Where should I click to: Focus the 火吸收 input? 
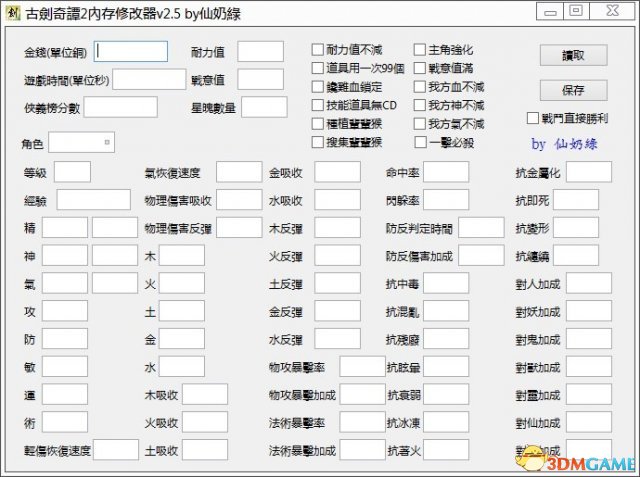[x=204, y=422]
